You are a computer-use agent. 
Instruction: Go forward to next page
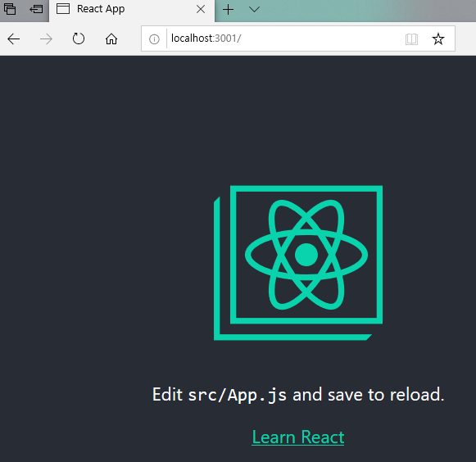[x=46, y=38]
